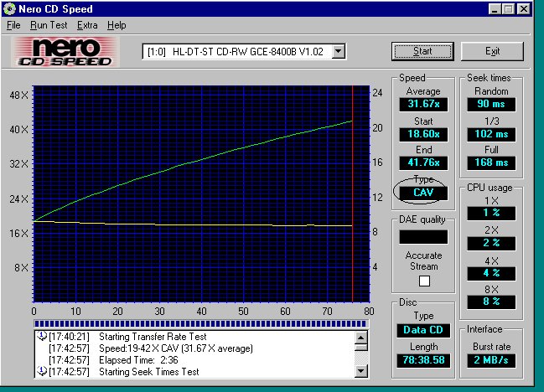
Task: Open the Help menu
Action: [x=117, y=25]
